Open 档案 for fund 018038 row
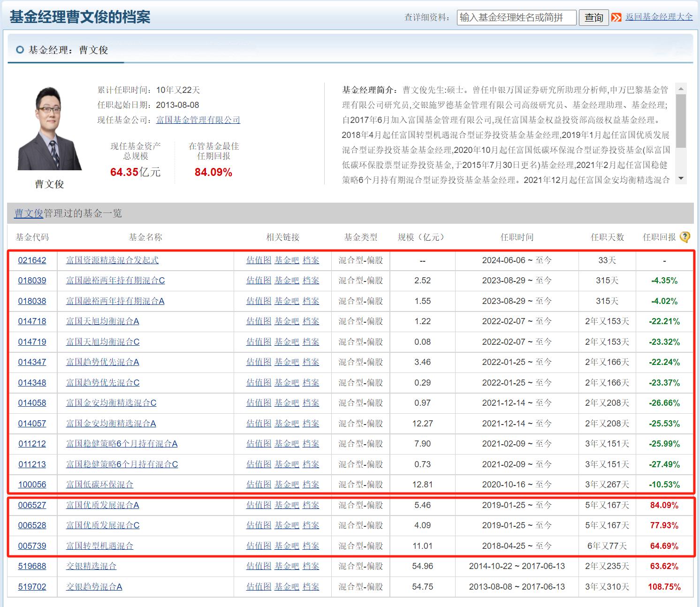Viewport: 700px width, 607px height. (x=311, y=301)
